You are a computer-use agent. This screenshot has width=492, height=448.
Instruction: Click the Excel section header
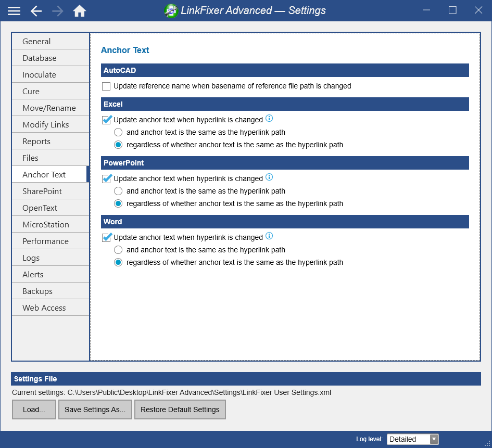285,104
